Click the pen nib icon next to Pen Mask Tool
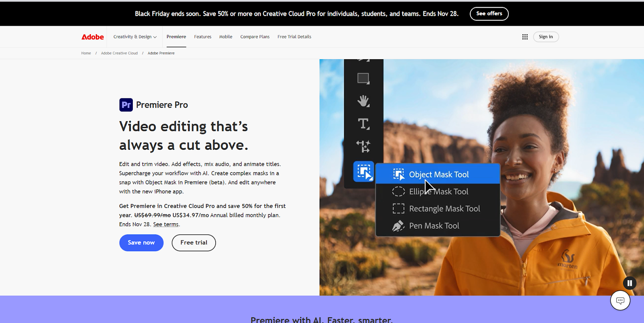 [398, 226]
